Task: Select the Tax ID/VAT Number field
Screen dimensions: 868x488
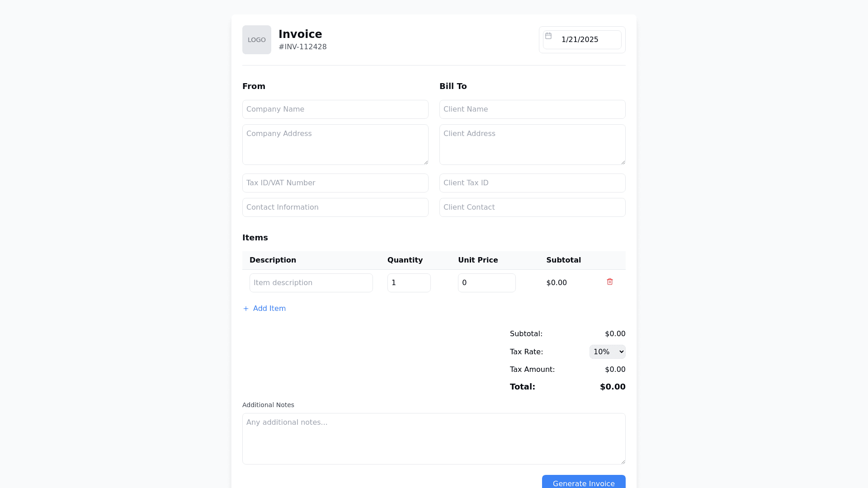Action: pyautogui.click(x=335, y=183)
